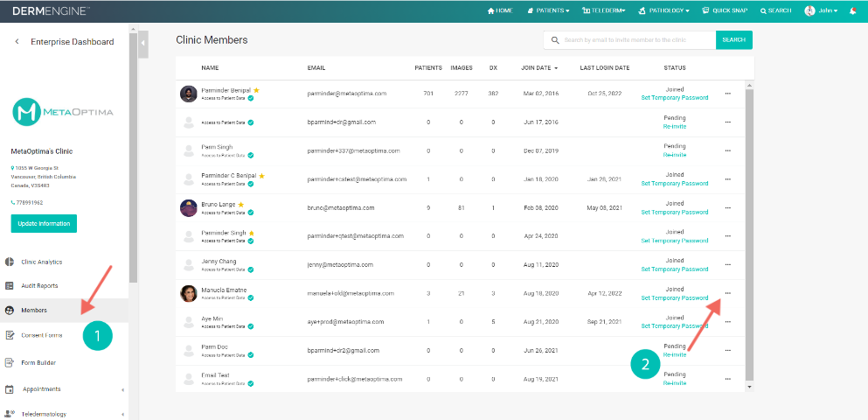Open Form Builder from sidebar
Image resolution: width=868 pixels, height=420 pixels.
click(x=38, y=363)
